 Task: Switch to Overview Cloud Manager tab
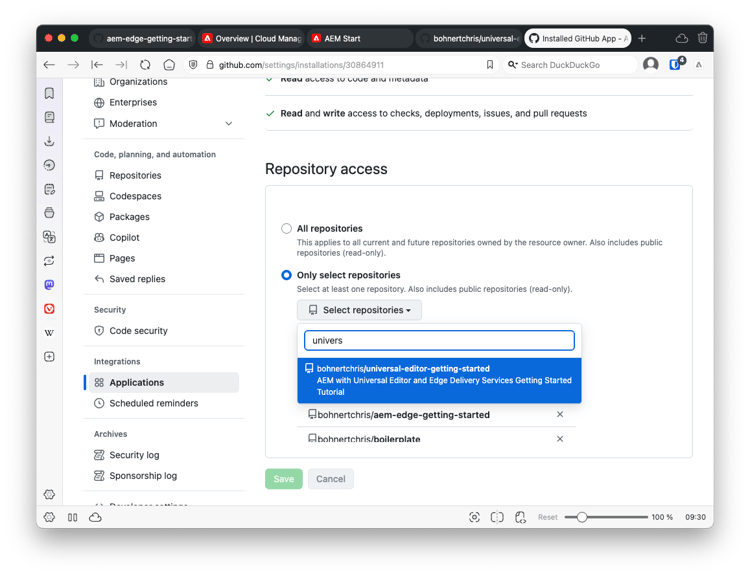pyautogui.click(x=252, y=38)
